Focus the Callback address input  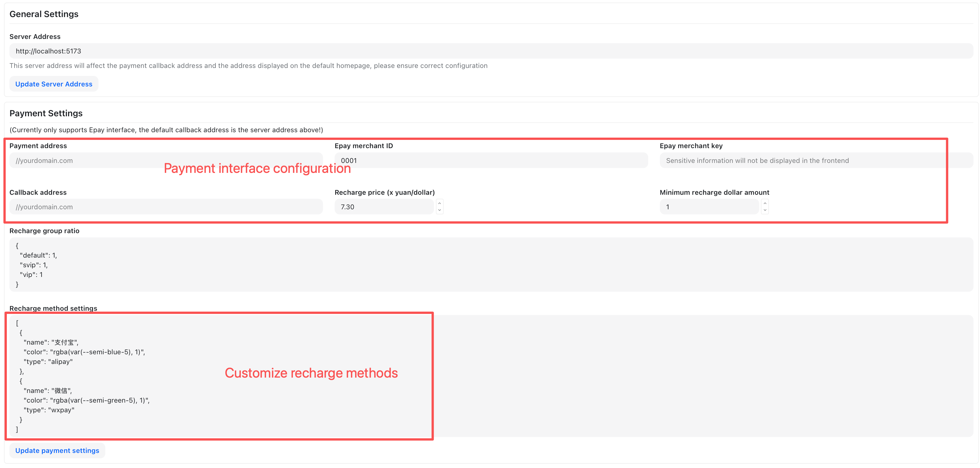(166, 207)
